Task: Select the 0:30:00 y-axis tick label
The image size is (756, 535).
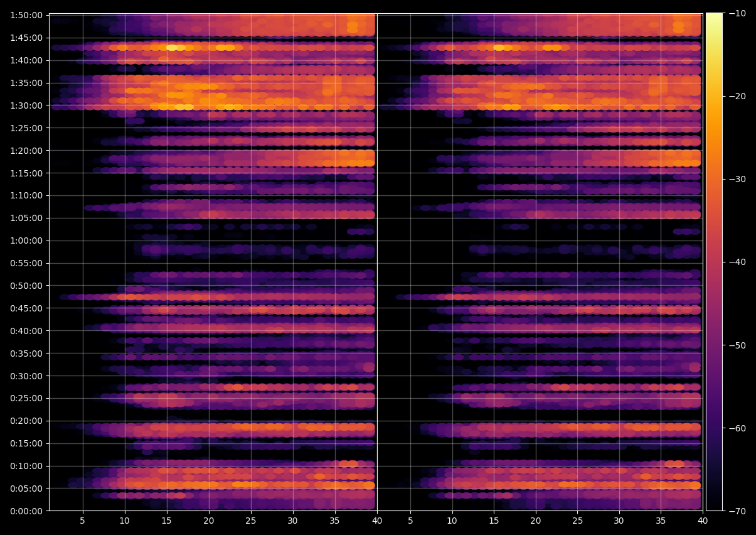Action: coord(26,376)
